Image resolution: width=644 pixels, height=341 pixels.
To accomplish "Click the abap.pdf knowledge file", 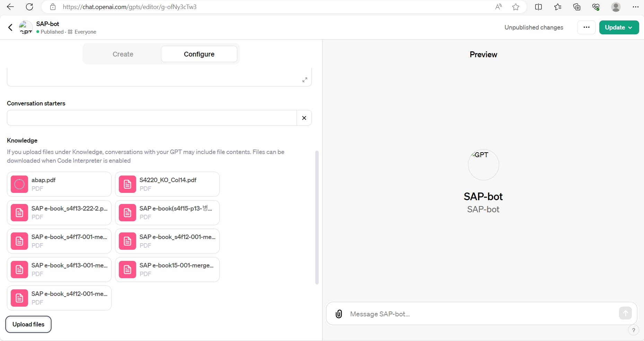I will pyautogui.click(x=59, y=184).
